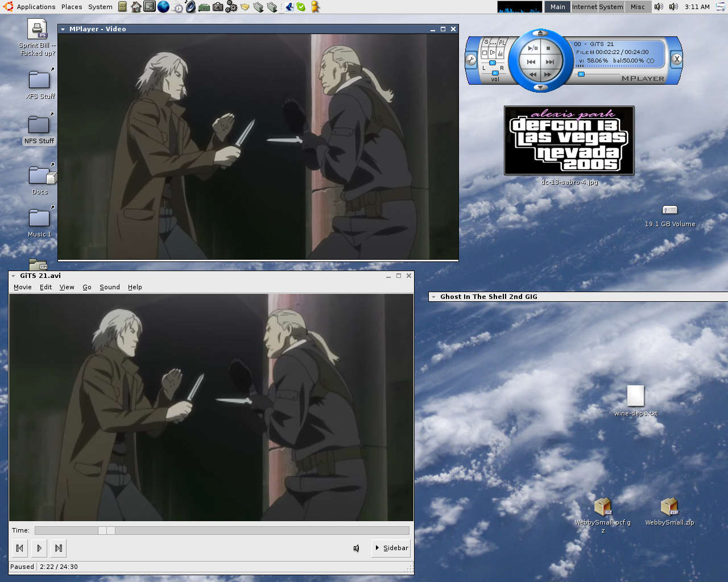The height and width of the screenshot is (582, 728).
Task: Launch the web browser globe icon
Action: point(163,7)
